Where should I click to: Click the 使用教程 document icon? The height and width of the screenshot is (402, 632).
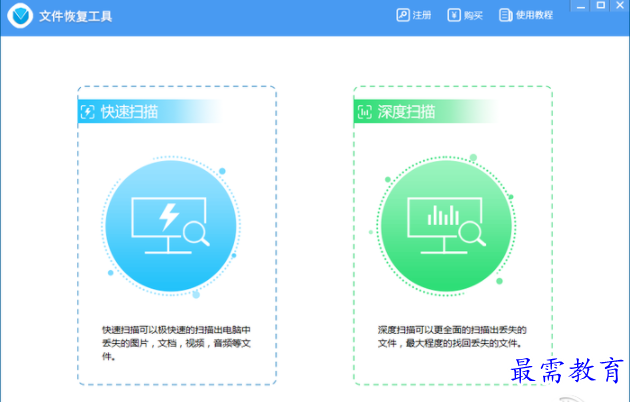click(505, 15)
